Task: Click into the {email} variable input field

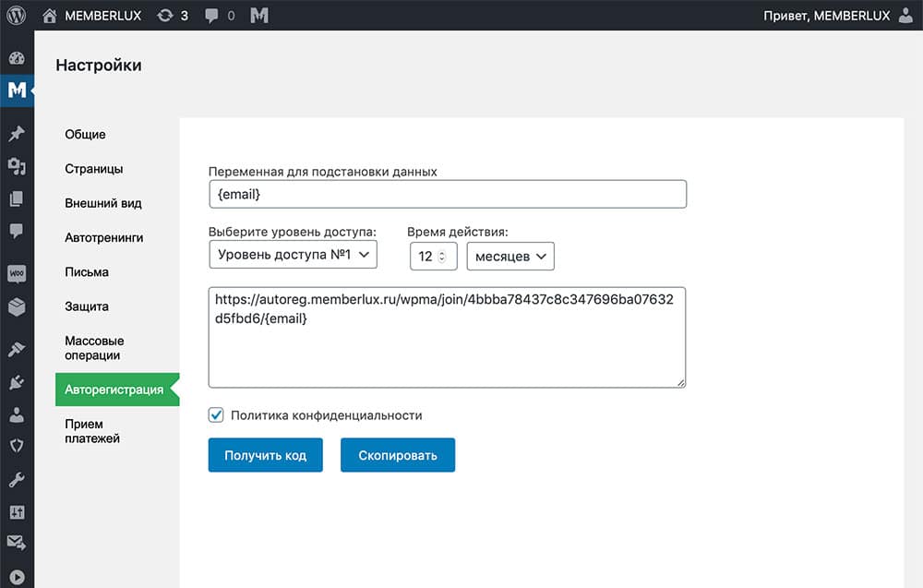Action: (x=448, y=195)
